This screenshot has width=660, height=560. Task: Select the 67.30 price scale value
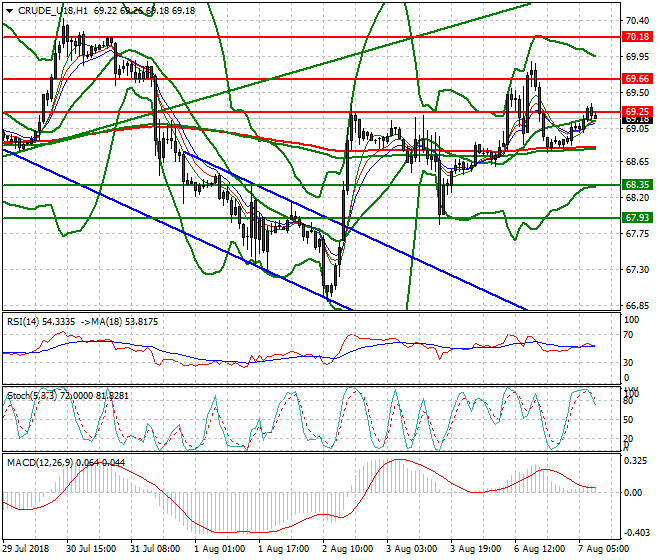click(x=637, y=269)
